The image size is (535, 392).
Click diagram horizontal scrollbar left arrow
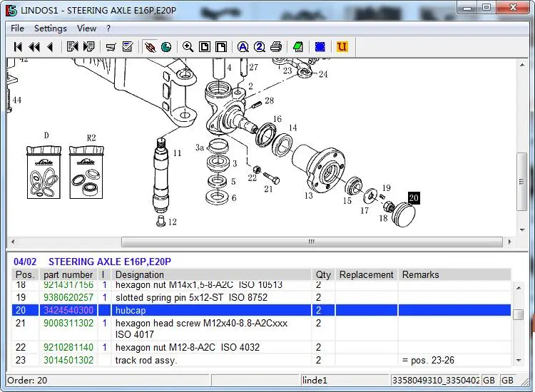[13, 242]
